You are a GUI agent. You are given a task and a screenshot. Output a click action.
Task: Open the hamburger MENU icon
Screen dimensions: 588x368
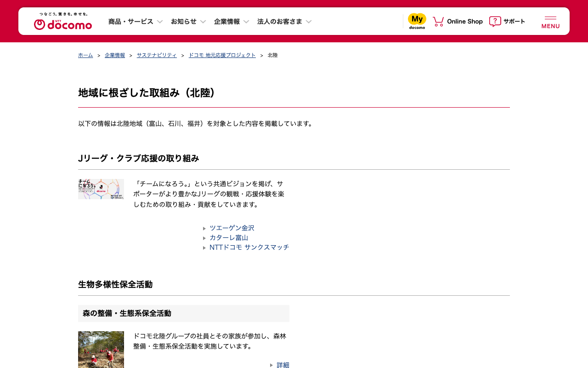click(550, 22)
